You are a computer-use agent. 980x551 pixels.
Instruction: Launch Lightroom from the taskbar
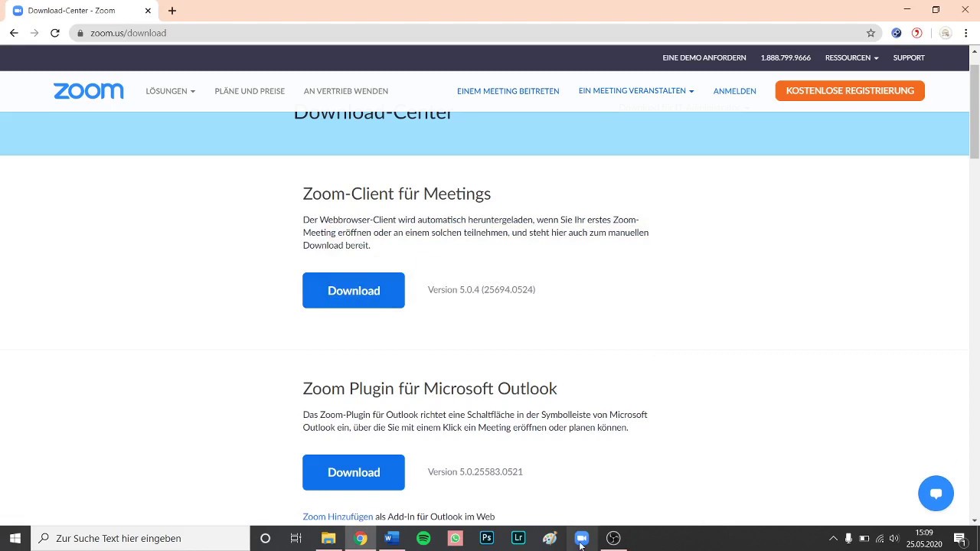coord(518,538)
